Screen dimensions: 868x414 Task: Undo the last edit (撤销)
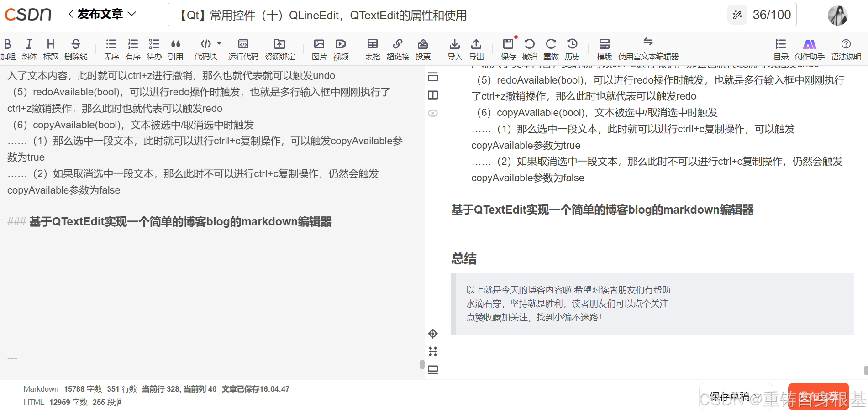coord(530,48)
